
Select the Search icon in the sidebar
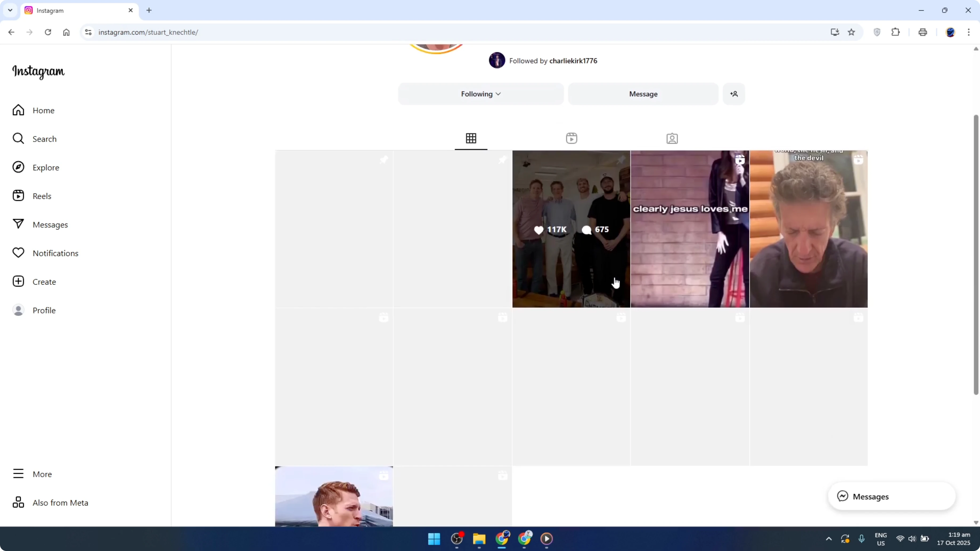pyautogui.click(x=18, y=138)
